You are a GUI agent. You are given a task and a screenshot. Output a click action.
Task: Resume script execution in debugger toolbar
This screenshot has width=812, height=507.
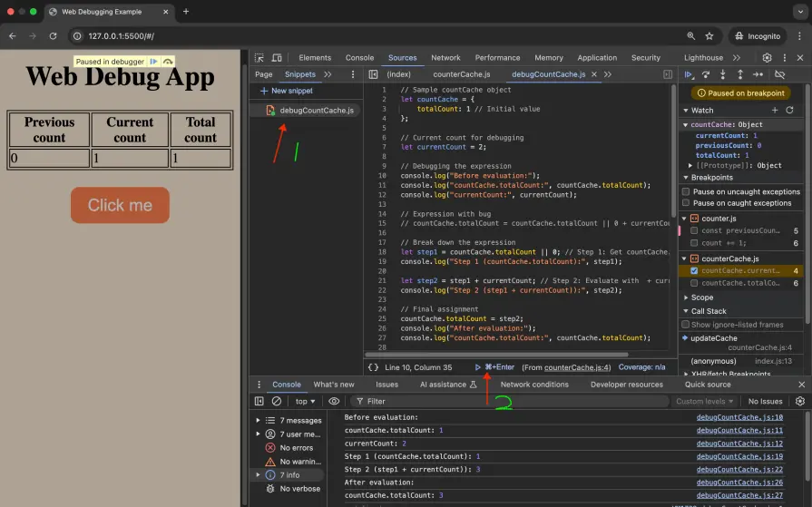(689, 74)
